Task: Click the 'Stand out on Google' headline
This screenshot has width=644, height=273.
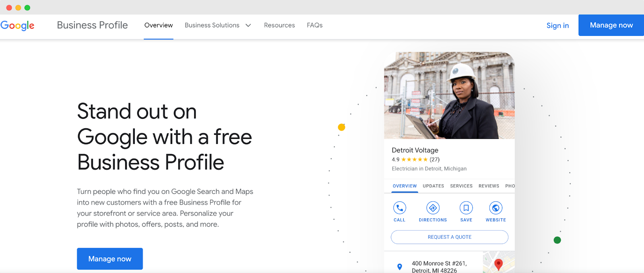Action: tap(164, 137)
